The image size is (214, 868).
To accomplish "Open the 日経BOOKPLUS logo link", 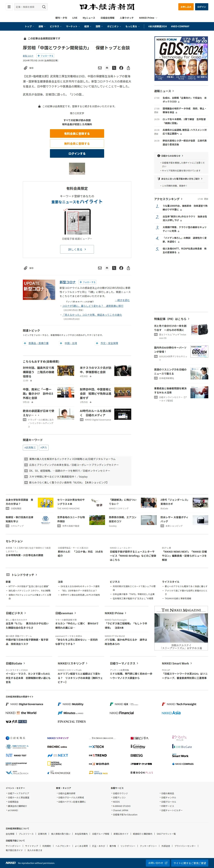I will tap(142, 772).
